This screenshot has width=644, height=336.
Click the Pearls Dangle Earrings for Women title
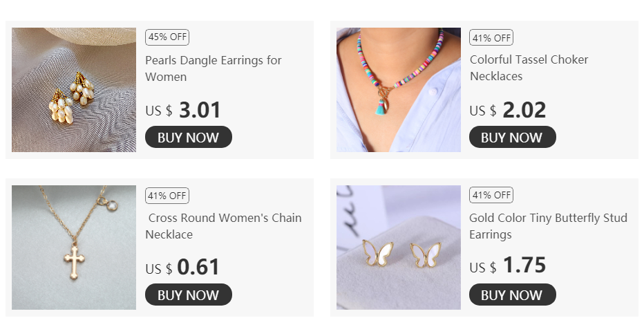point(213,68)
